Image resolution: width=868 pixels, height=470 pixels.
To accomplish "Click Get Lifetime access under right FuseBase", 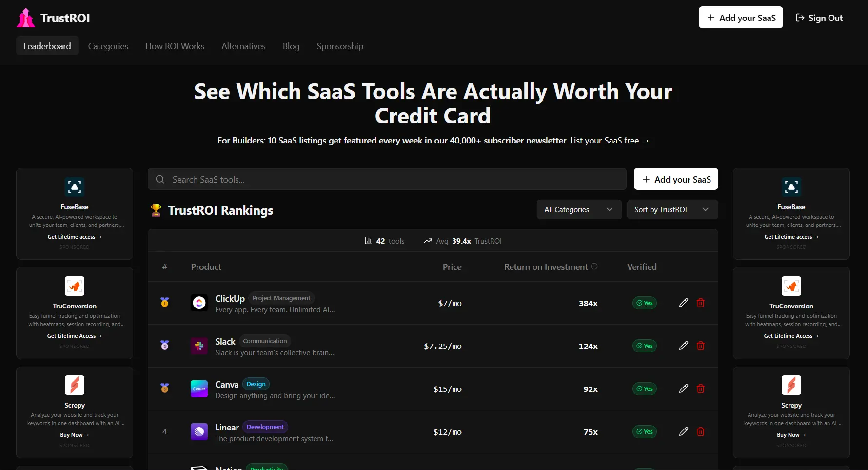I will pos(791,237).
